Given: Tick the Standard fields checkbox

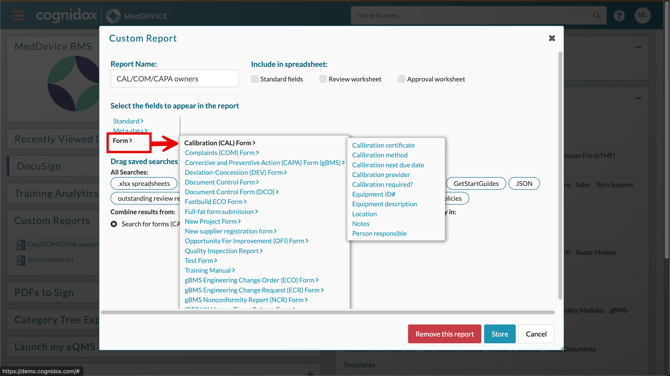Looking at the screenshot, I should [255, 79].
